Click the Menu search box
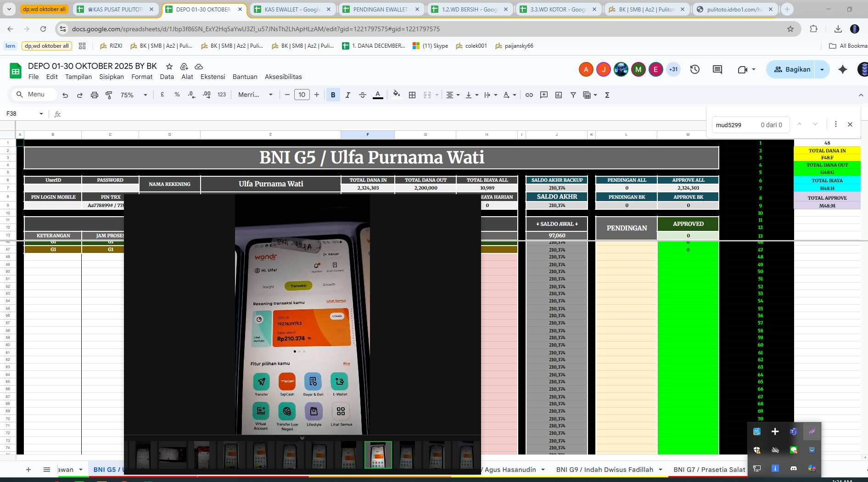868x482 pixels. pos(34,95)
